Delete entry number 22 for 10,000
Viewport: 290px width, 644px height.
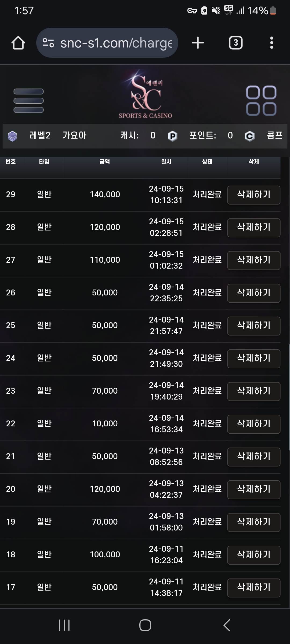click(254, 424)
